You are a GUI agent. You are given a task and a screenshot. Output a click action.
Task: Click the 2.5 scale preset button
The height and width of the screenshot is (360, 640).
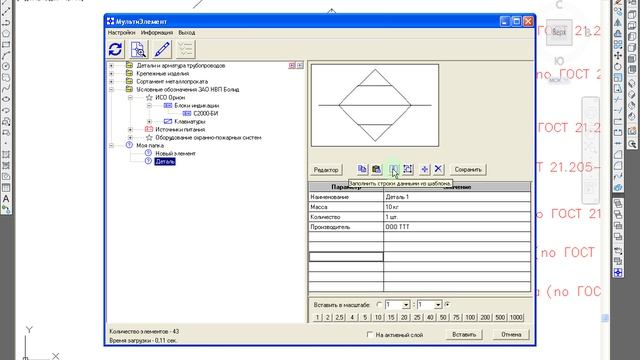[x=339, y=317]
